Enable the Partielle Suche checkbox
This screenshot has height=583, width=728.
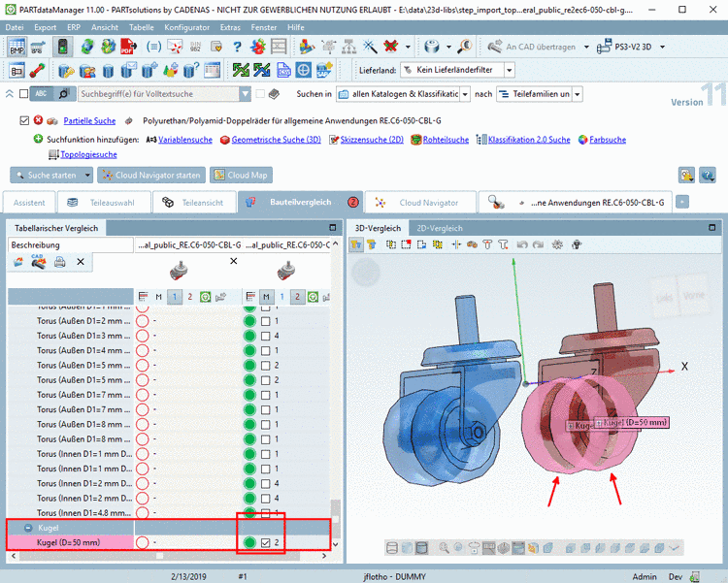[24, 121]
